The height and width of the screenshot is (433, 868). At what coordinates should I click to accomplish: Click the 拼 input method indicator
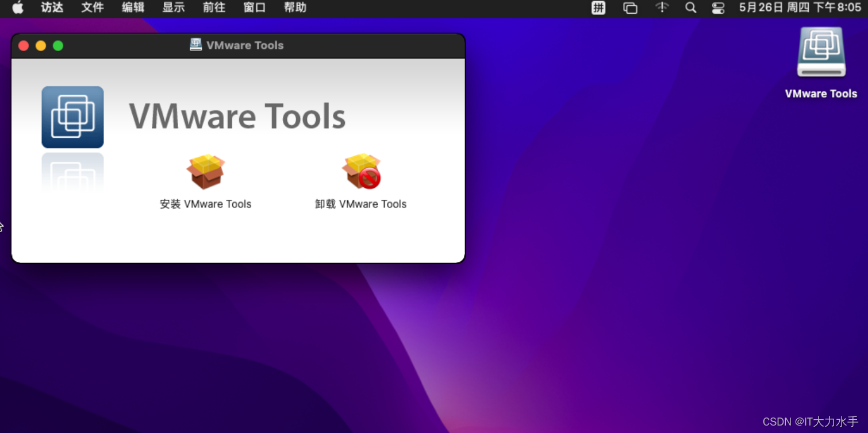coord(598,8)
